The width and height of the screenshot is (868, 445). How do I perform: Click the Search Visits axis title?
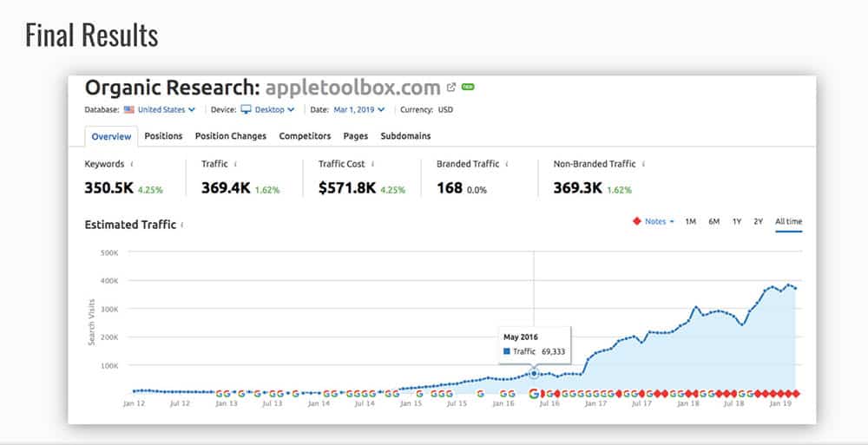92,322
